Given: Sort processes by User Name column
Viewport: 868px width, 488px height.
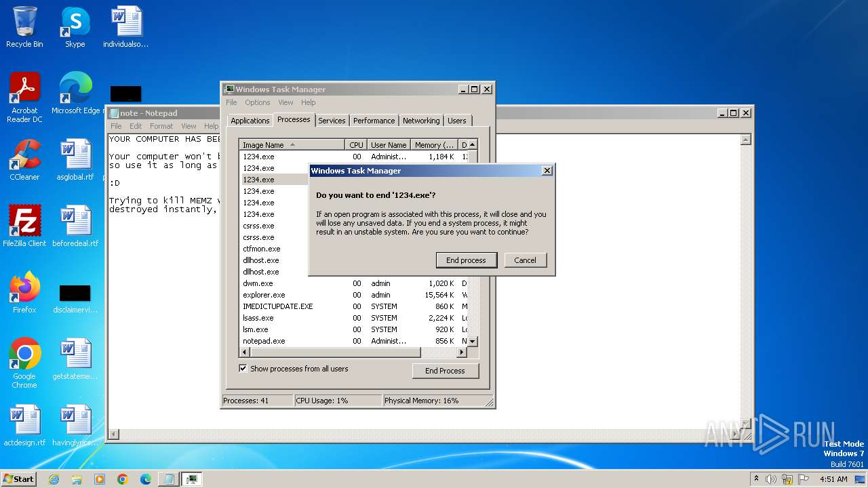Looking at the screenshot, I should coord(389,144).
